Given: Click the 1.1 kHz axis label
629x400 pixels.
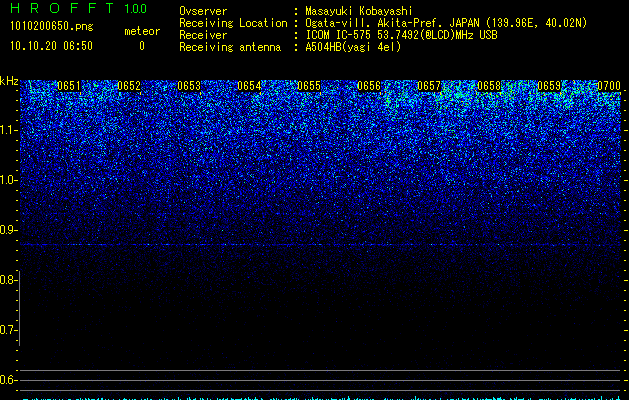Looking at the screenshot, I should pos(8,130).
